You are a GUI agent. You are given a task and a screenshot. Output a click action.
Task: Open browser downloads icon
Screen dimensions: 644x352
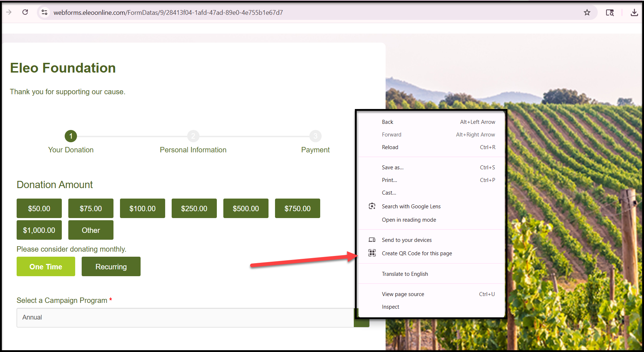pos(634,13)
